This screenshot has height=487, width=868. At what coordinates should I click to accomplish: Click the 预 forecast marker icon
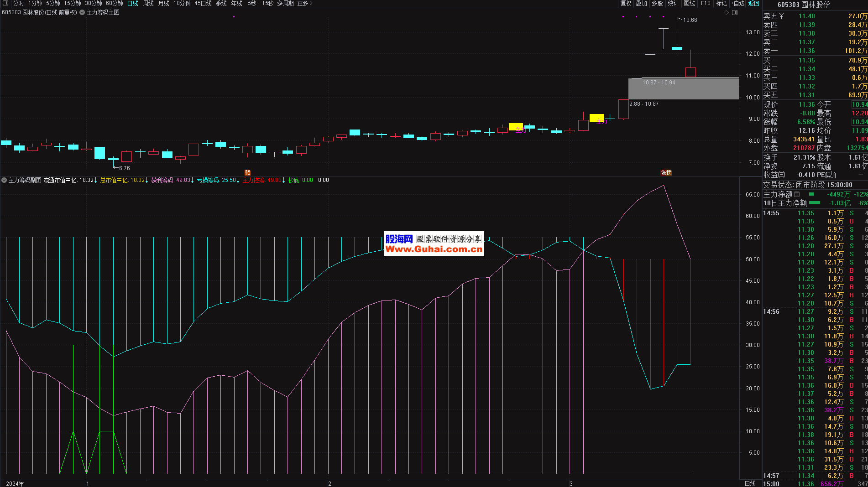[248, 172]
